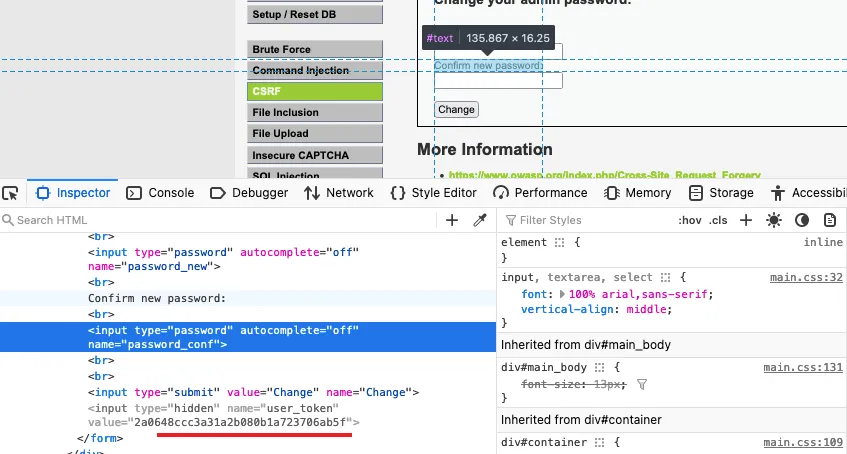Open the Style Editor tab

tap(433, 193)
